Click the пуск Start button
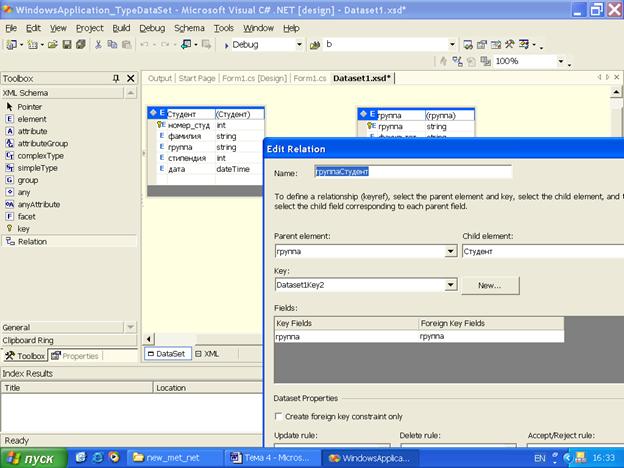 point(33,458)
